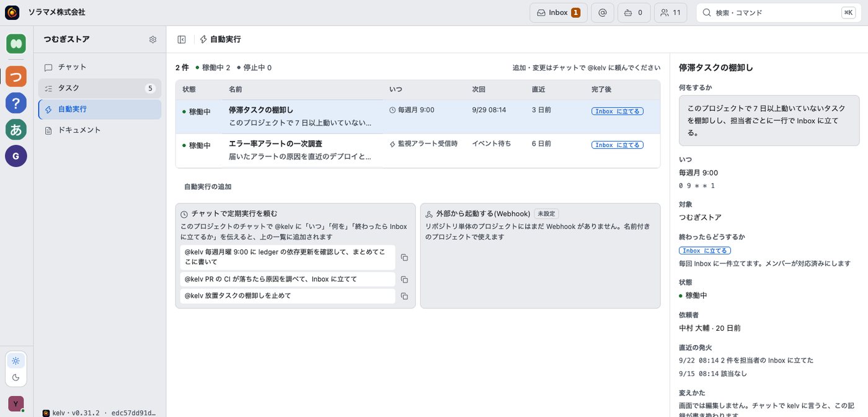Click the 完了後 column header
The image size is (868, 417).
(x=601, y=89)
